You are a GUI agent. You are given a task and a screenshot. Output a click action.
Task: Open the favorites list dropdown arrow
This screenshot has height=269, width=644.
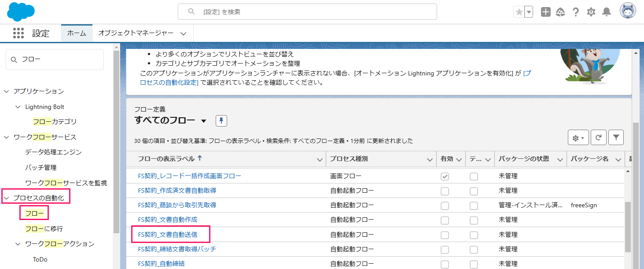coord(529,12)
